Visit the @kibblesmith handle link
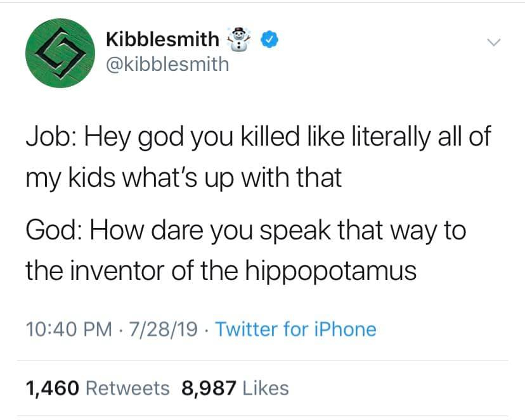This screenshot has height=420, width=525. (167, 64)
